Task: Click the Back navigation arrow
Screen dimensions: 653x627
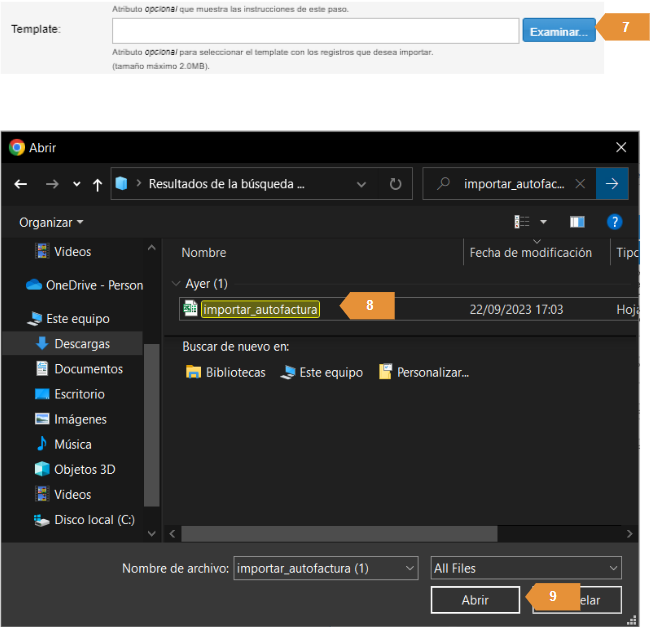Action: click(x=21, y=184)
